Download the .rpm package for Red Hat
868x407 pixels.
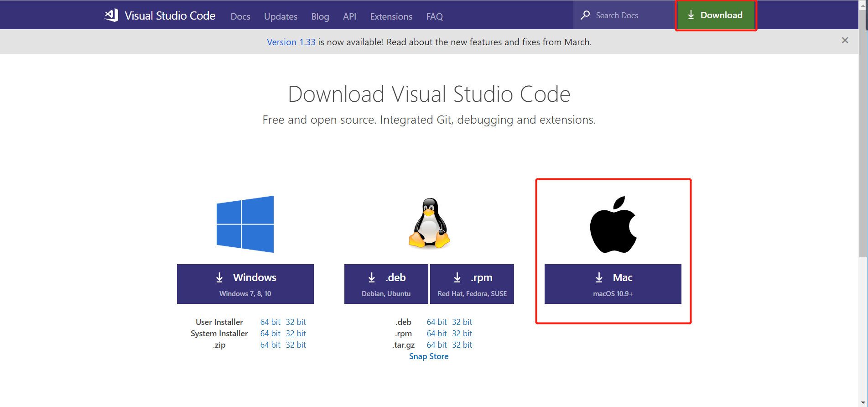472,284
